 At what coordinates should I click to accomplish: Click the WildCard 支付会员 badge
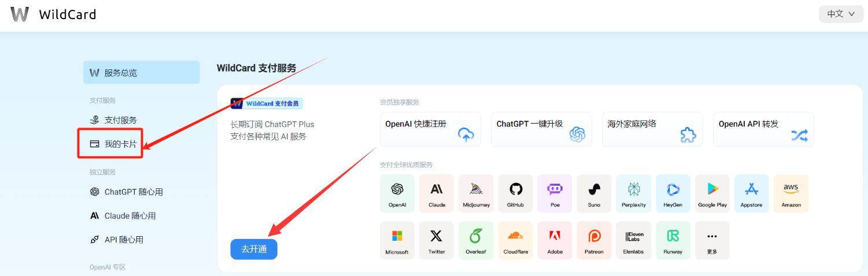[267, 103]
